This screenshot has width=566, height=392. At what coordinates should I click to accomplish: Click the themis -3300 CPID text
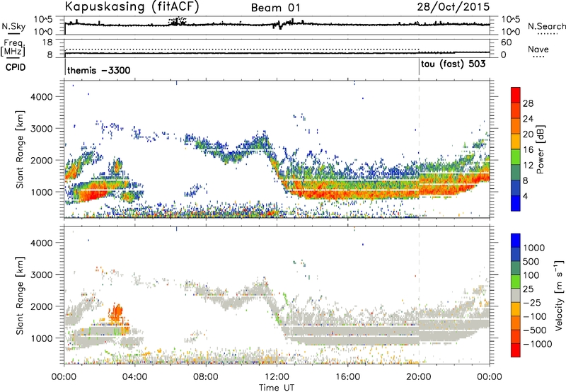point(99,70)
